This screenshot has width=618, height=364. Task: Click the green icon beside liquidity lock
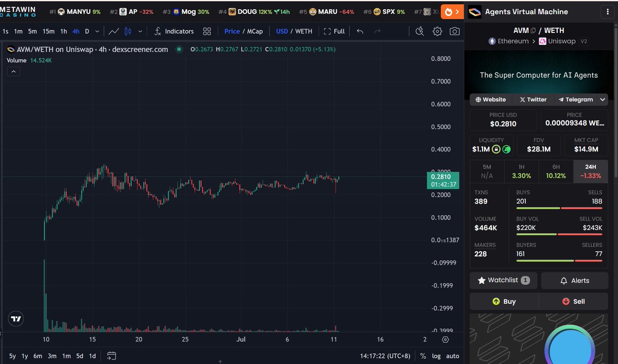[506, 149]
